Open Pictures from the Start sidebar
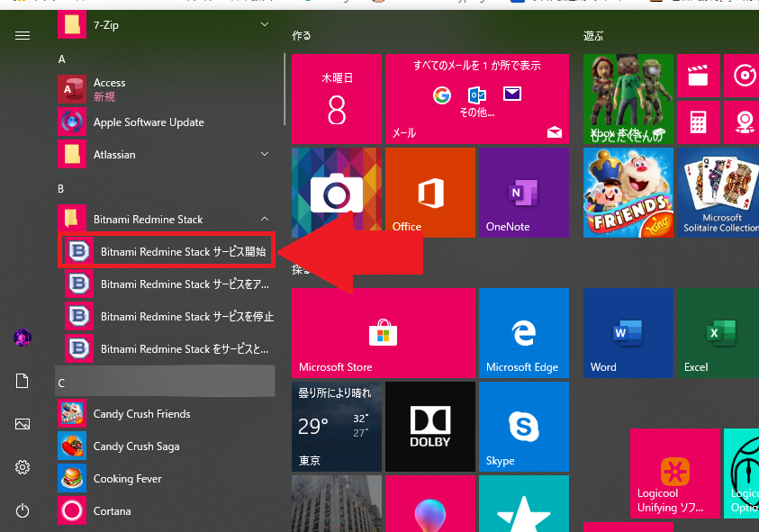 click(23, 424)
